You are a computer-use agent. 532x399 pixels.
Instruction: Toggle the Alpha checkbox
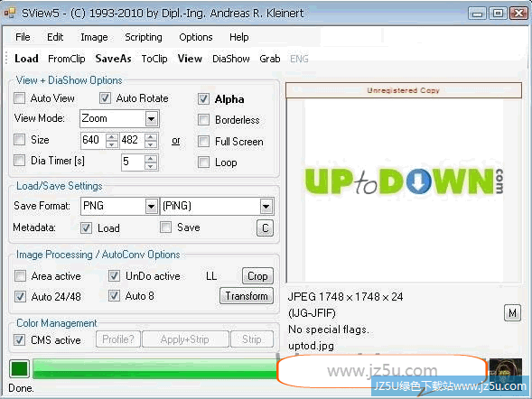pyautogui.click(x=203, y=99)
